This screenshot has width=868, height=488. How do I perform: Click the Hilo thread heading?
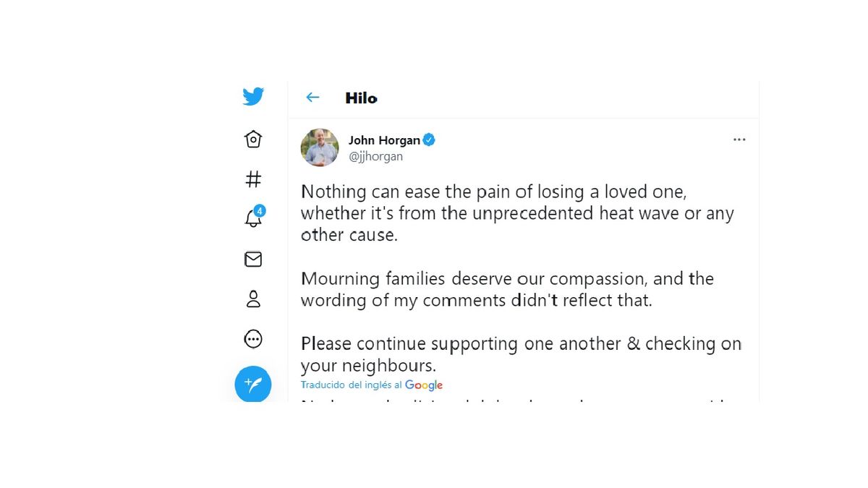[361, 98]
